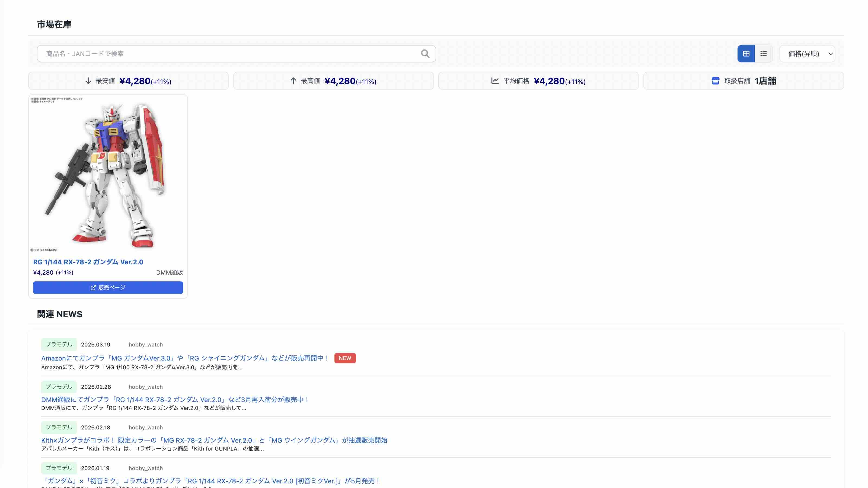Viewport: 868px width, 488px height.
Task: Click the 取扱店舗 store icon
Action: (x=715, y=81)
